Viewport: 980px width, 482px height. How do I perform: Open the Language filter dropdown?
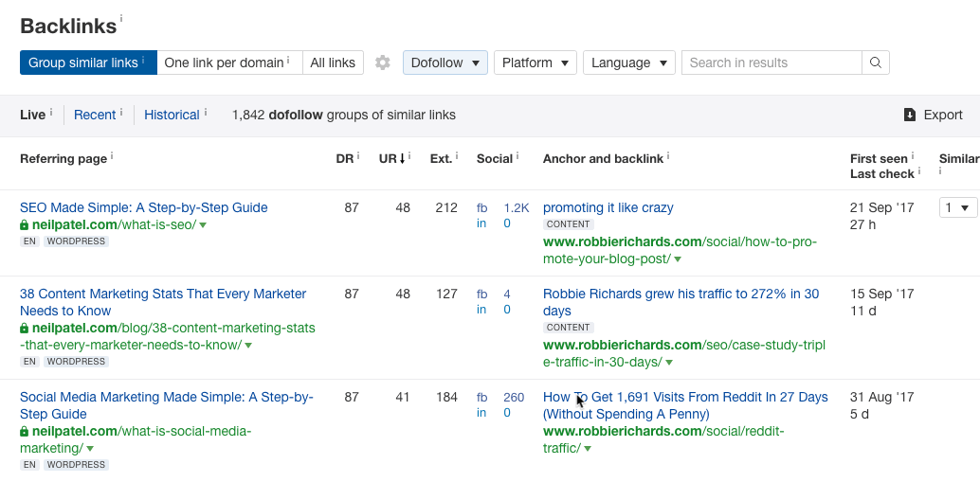tap(629, 62)
